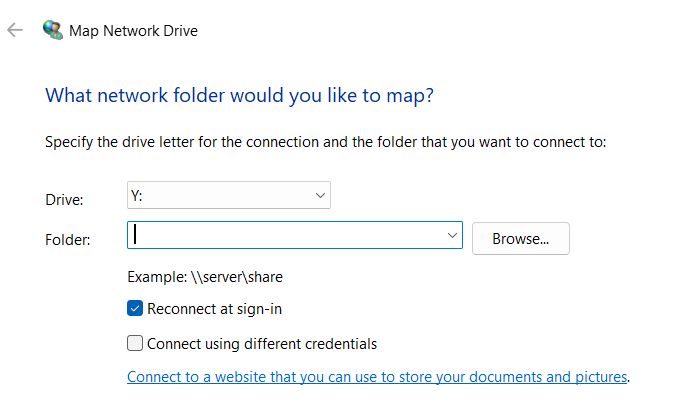
Task: Enable the different credentials checkbox
Action: [x=135, y=344]
